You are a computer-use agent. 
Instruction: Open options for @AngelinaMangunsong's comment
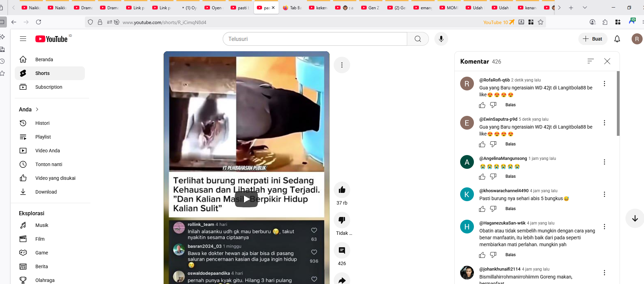604,162
